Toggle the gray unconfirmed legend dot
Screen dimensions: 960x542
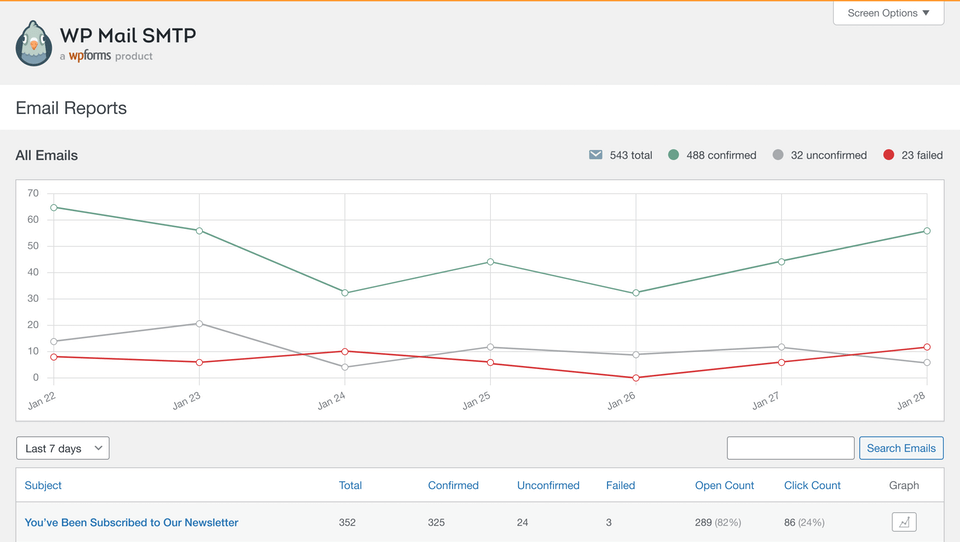tap(778, 155)
